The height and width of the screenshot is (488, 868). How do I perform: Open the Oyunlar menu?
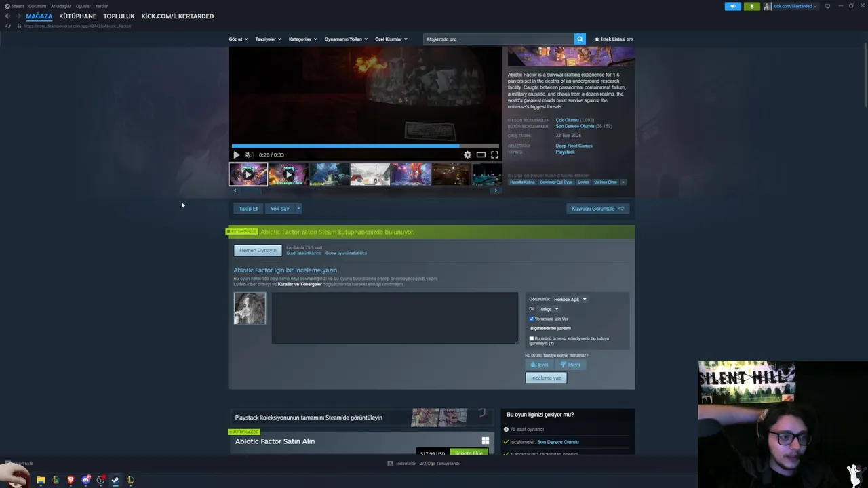tap(83, 6)
